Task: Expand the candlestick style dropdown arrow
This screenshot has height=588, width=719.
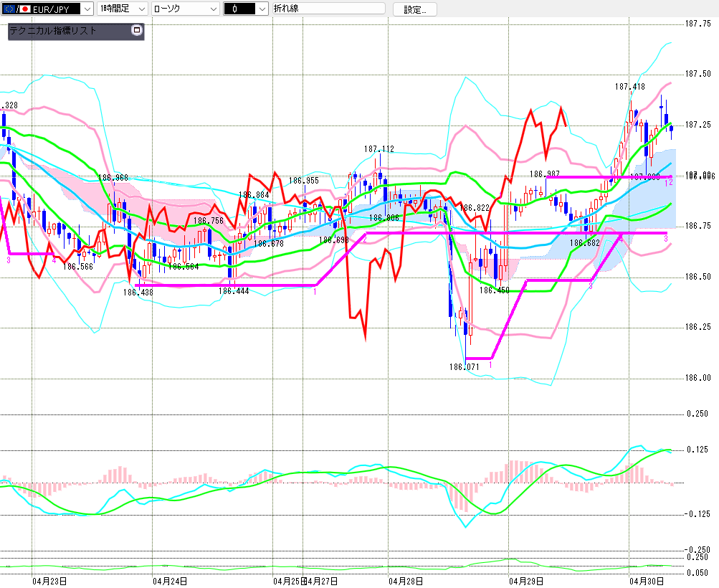Action: (262, 9)
